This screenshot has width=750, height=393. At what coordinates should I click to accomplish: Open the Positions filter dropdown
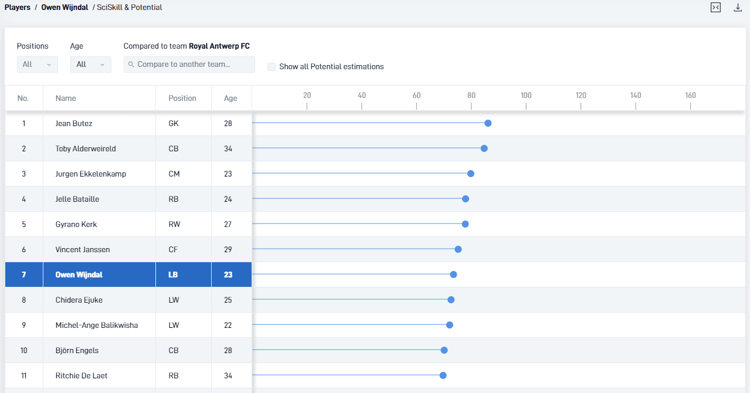37,65
